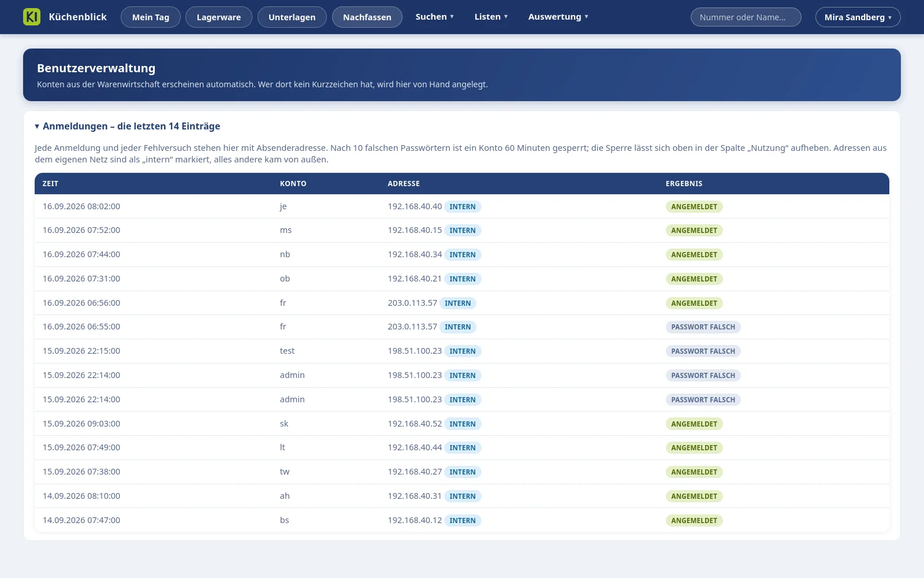Screen dimensions: 924x578
Task: Go to the Lagerware section
Action: click(219, 17)
